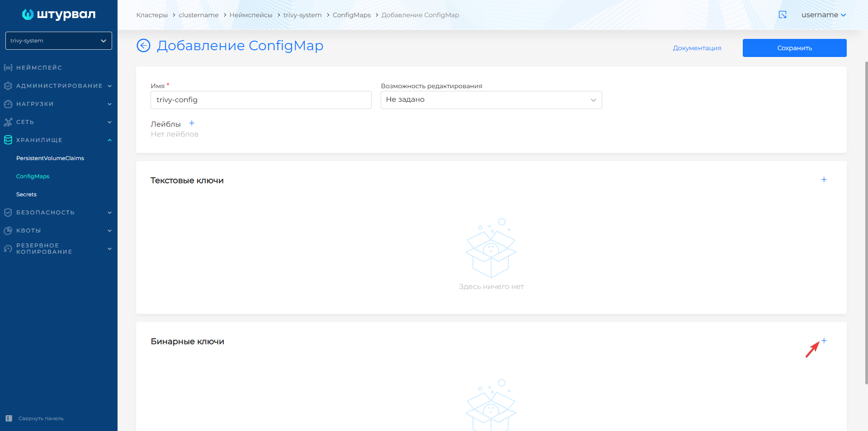Click the Сеть network icon
This screenshot has width=868, height=431.
coord(8,122)
